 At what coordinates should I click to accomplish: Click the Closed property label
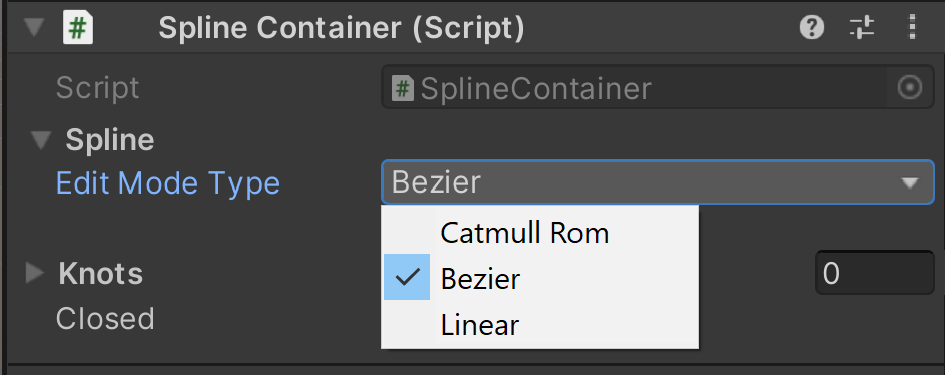105,318
